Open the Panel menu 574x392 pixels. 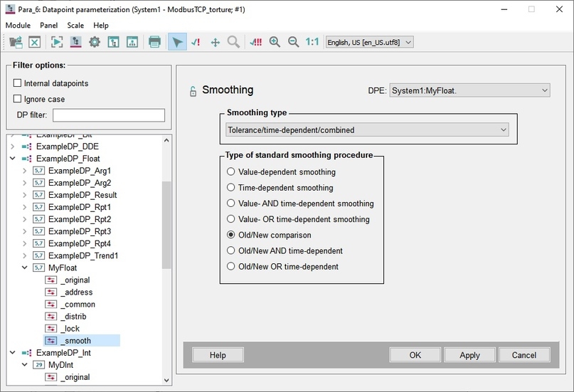pos(48,25)
